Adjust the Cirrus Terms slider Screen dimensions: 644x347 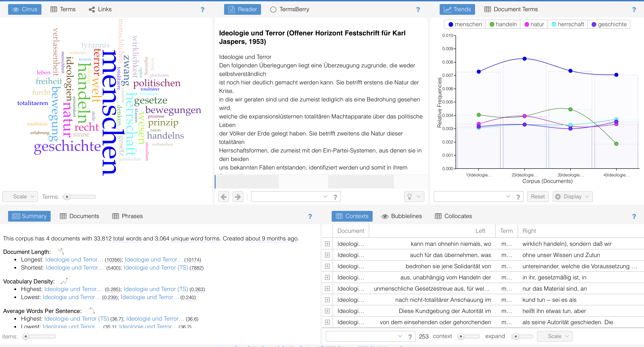tap(67, 197)
